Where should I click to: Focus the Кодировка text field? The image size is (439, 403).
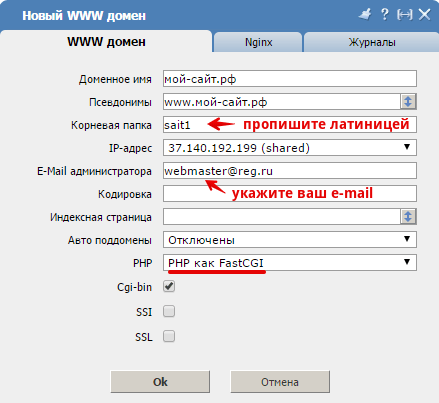pyautogui.click(x=290, y=194)
